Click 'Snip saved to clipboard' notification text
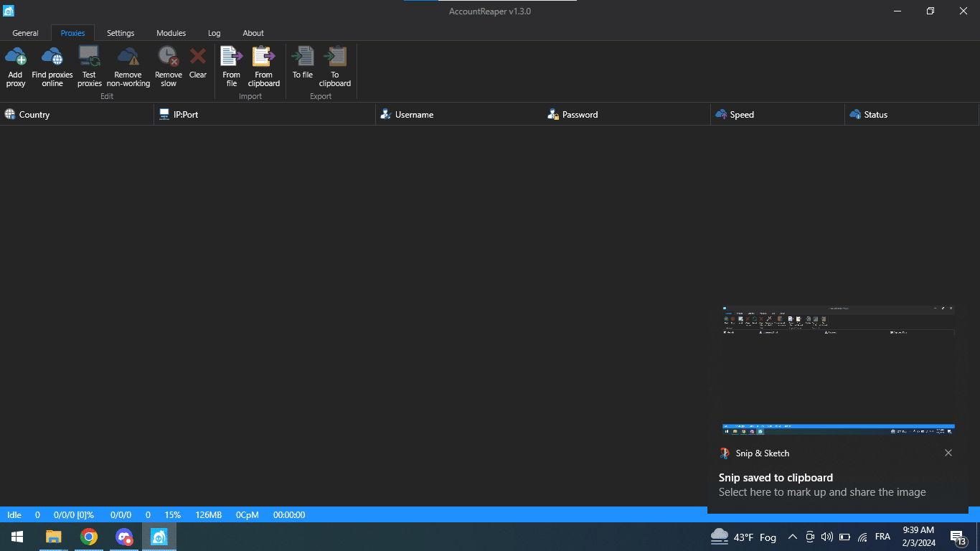 776,478
